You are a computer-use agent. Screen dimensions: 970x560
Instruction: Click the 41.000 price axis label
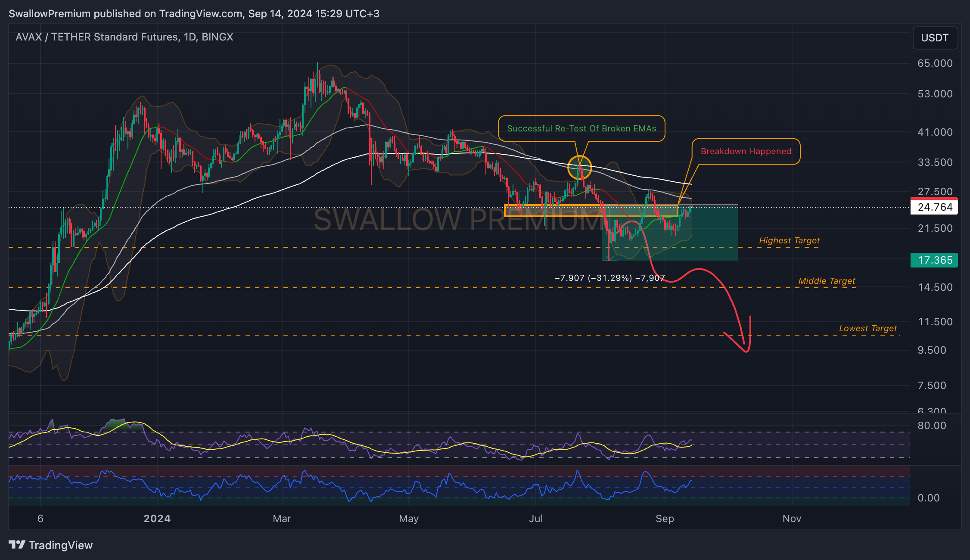click(x=935, y=132)
